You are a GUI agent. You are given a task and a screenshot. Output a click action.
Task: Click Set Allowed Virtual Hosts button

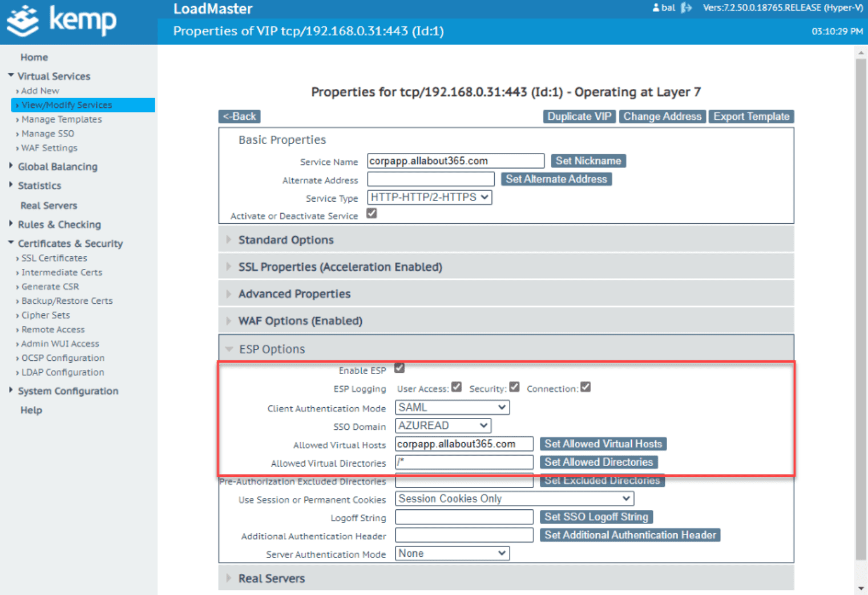(603, 444)
